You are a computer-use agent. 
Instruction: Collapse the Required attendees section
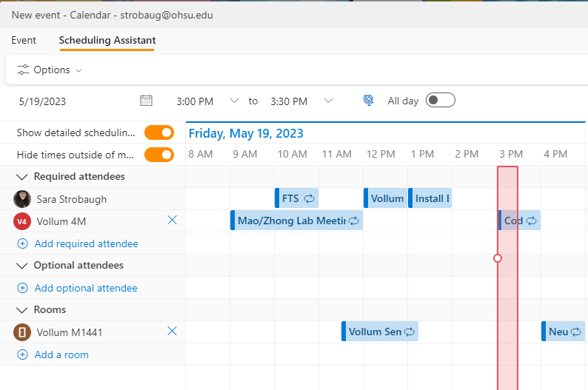(21, 177)
